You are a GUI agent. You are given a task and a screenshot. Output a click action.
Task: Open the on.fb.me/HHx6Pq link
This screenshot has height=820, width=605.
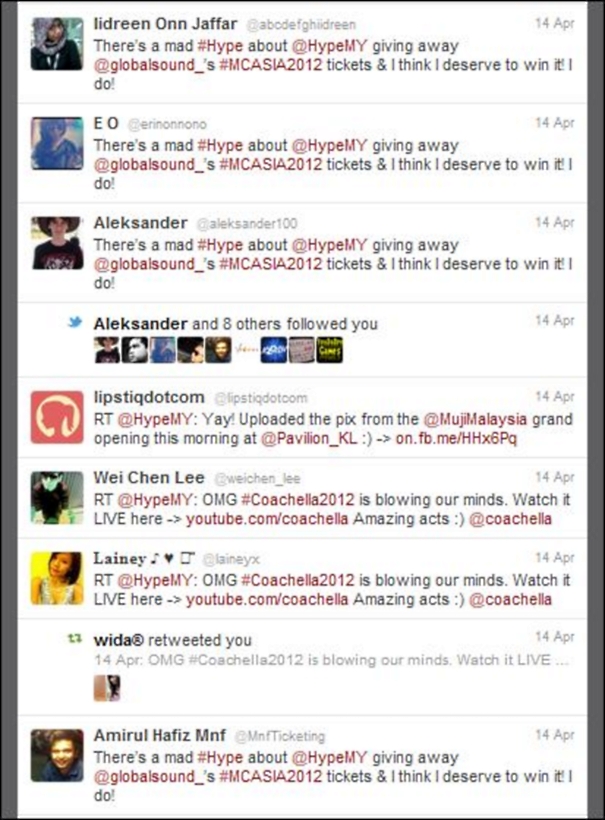point(456,438)
